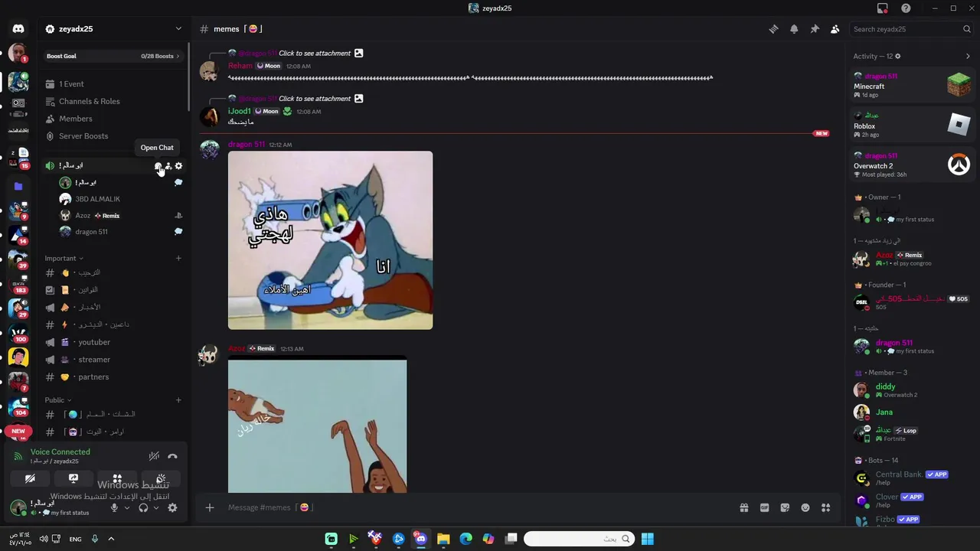Open emoji picker

[x=805, y=507]
